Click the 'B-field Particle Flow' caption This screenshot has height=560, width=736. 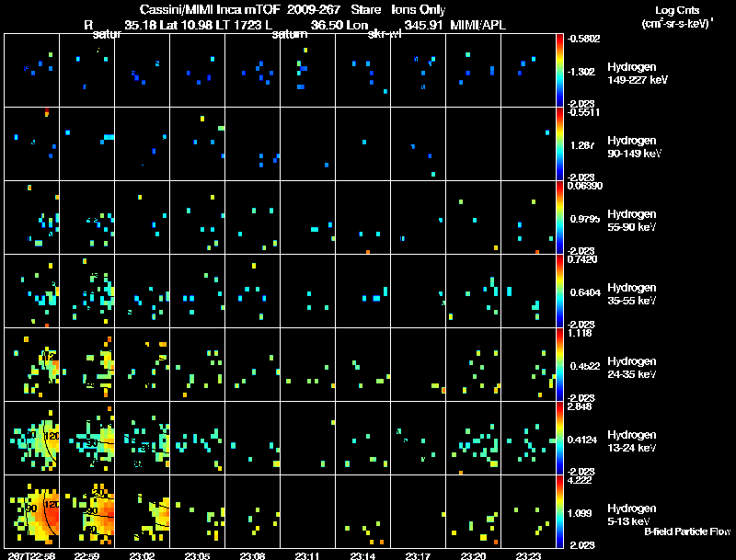pyautogui.click(x=687, y=531)
